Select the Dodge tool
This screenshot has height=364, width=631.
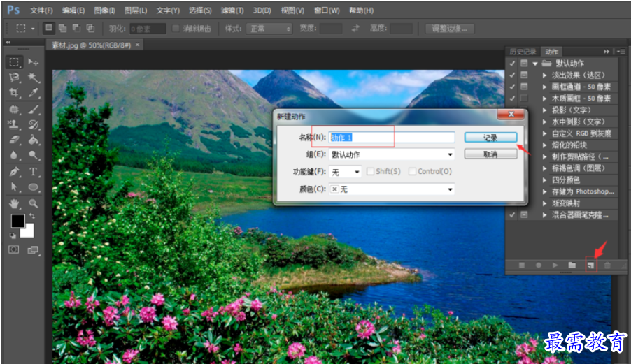click(x=34, y=155)
